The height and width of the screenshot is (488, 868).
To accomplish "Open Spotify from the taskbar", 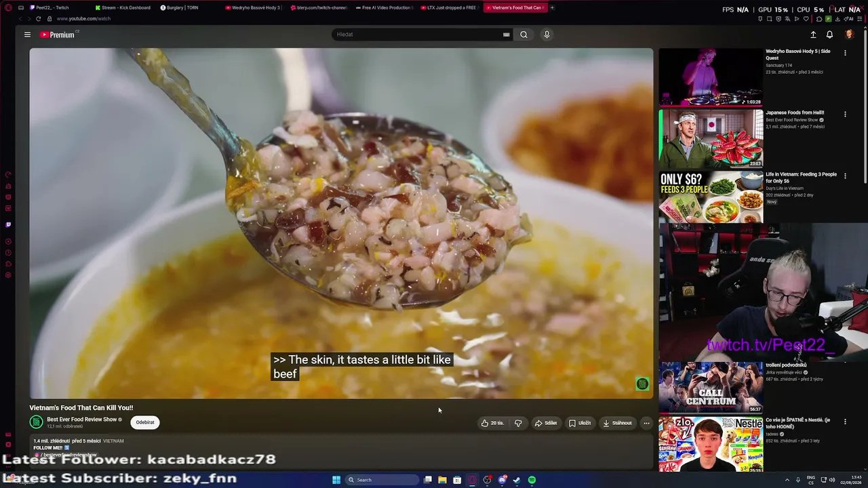I will point(532,480).
